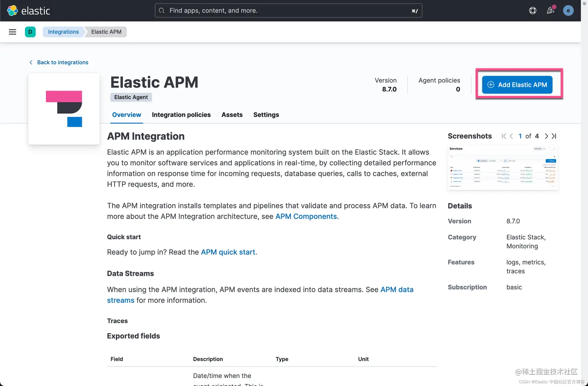Click the Elastic APM breadcrumb
The width and height of the screenshot is (588, 386).
click(106, 32)
